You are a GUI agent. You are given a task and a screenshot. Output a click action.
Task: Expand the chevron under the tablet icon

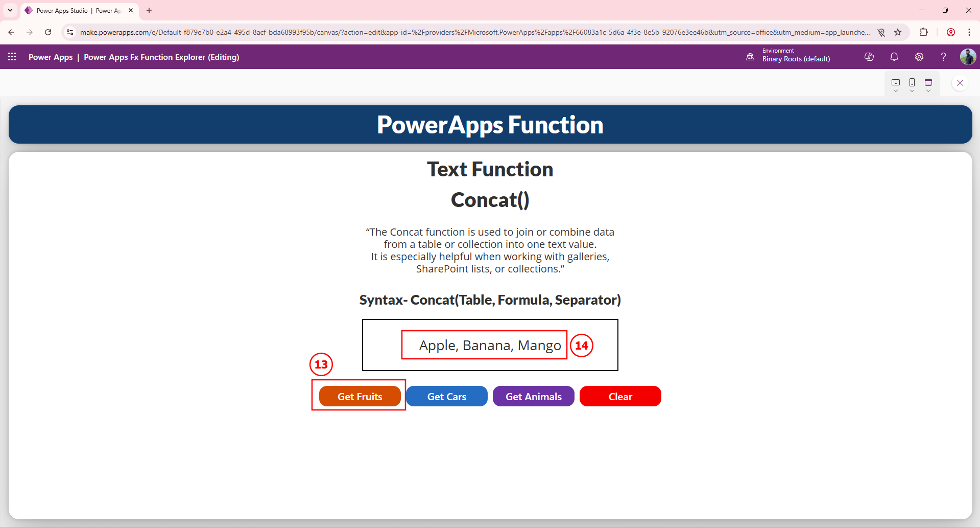coord(896,91)
